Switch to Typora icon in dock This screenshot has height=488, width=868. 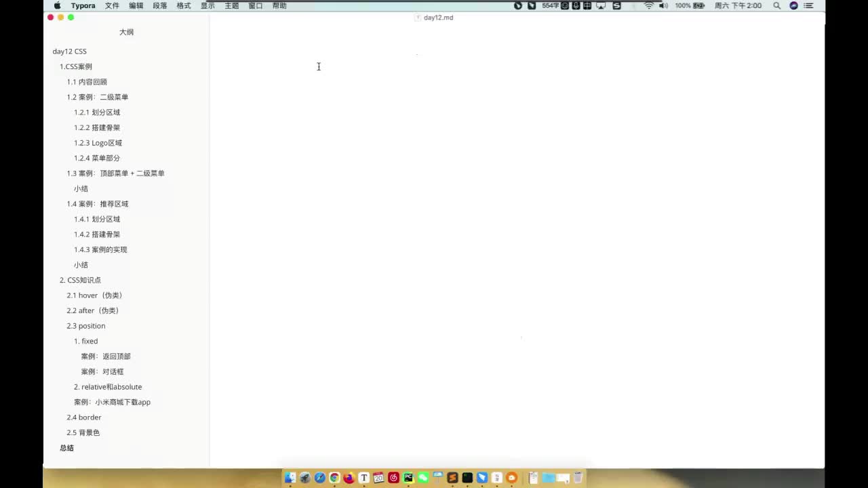click(x=364, y=478)
